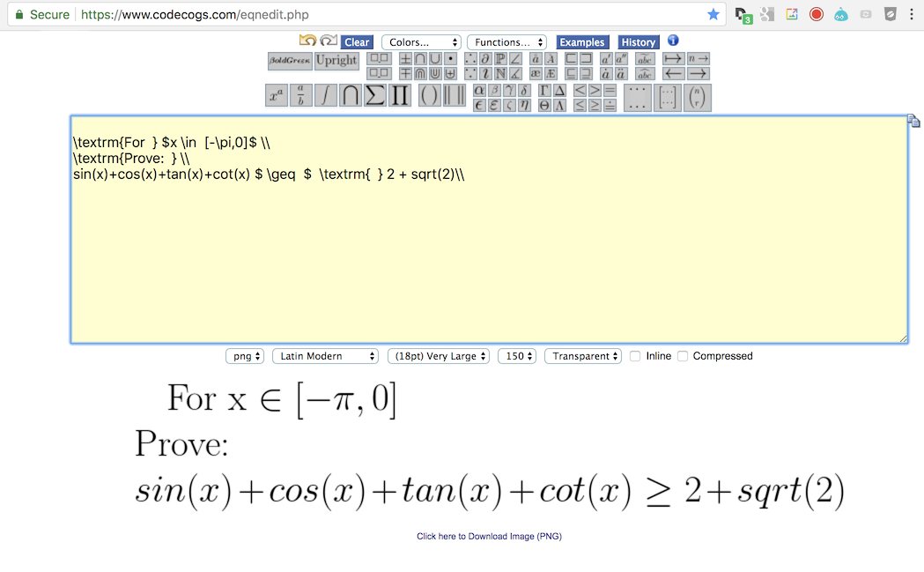Insert the big intersection operator
Screen dimensions: 924x572
[x=350, y=95]
